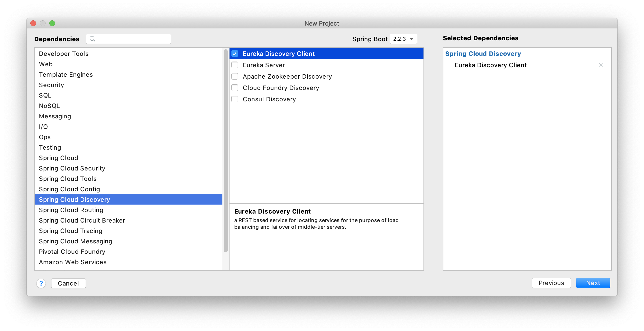Select Eureka Discovery Client in Selected Dependencies

490,65
